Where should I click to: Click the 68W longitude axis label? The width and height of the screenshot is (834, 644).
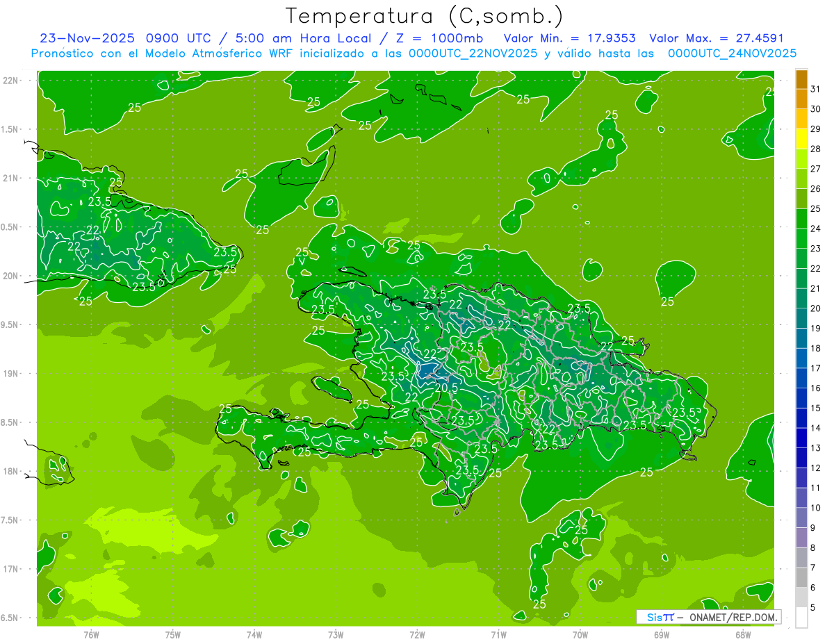point(743,634)
